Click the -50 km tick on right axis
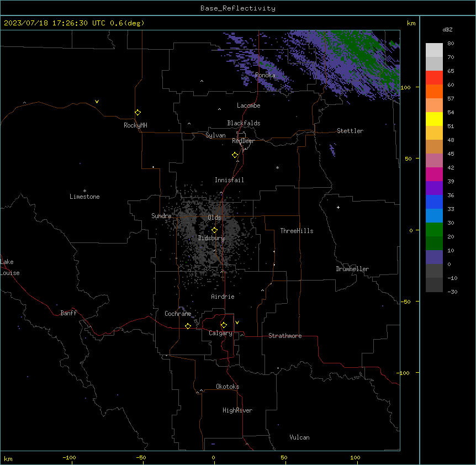The width and height of the screenshot is (476, 465). (405, 302)
